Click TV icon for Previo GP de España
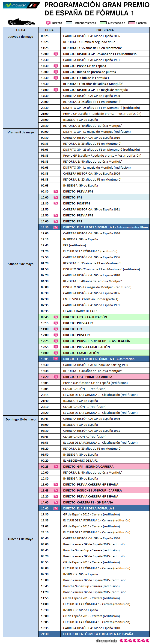Viewport: 152px width, 644px height. [56, 66]
